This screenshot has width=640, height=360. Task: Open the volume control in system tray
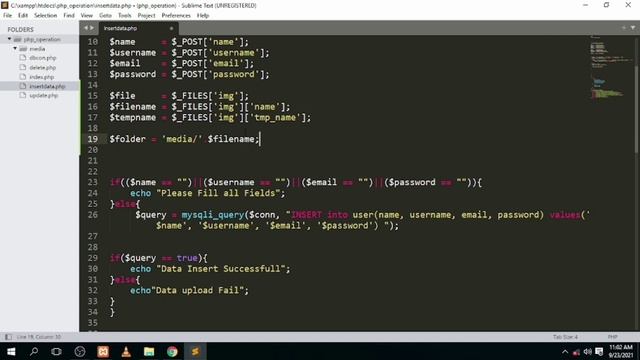(x=587, y=352)
